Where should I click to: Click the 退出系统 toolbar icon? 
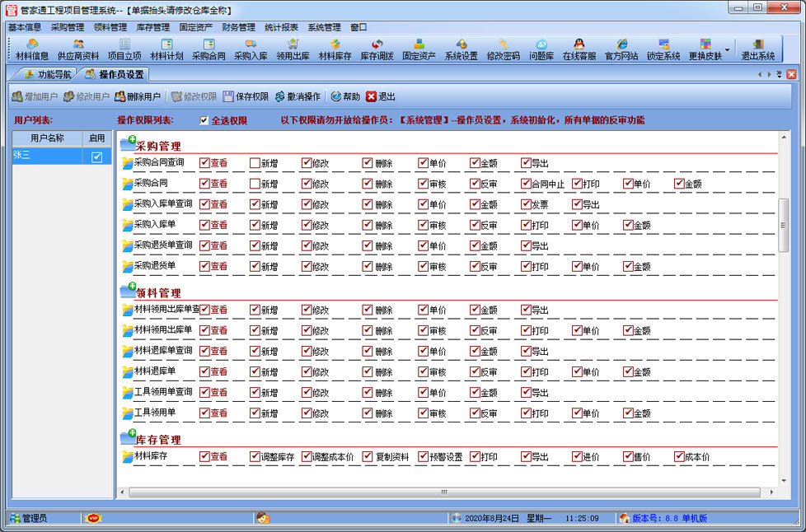[x=757, y=49]
